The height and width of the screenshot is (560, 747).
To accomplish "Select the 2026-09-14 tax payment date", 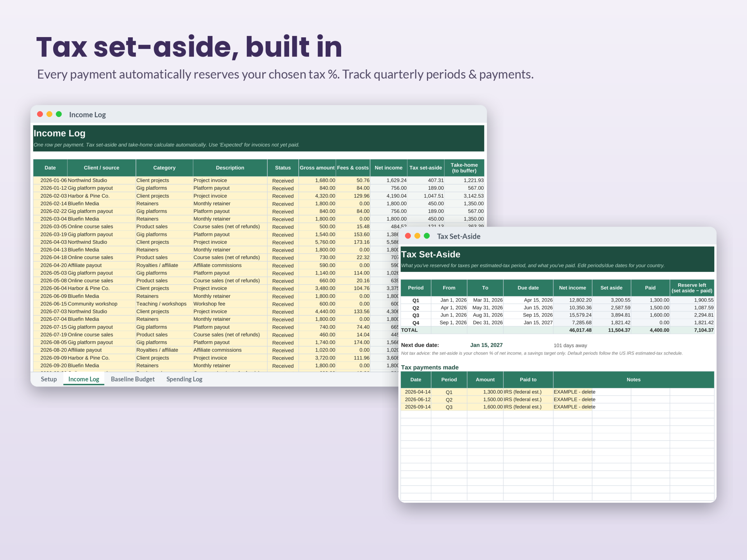I will 416,407.
